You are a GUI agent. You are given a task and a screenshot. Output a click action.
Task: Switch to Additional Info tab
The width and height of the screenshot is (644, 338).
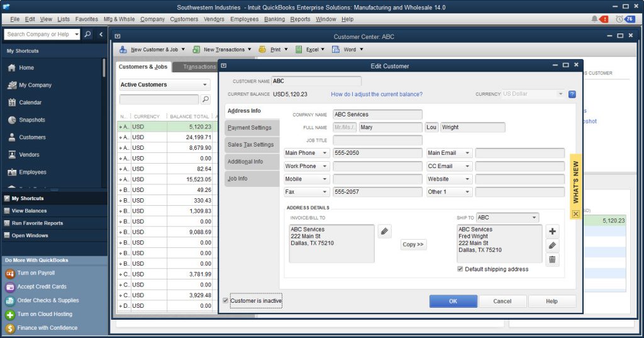tap(252, 162)
